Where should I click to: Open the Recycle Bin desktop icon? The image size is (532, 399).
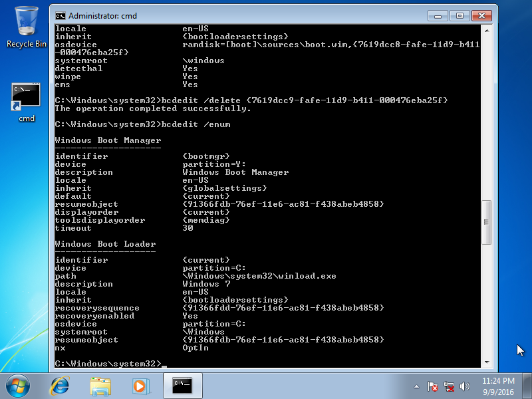point(27,27)
